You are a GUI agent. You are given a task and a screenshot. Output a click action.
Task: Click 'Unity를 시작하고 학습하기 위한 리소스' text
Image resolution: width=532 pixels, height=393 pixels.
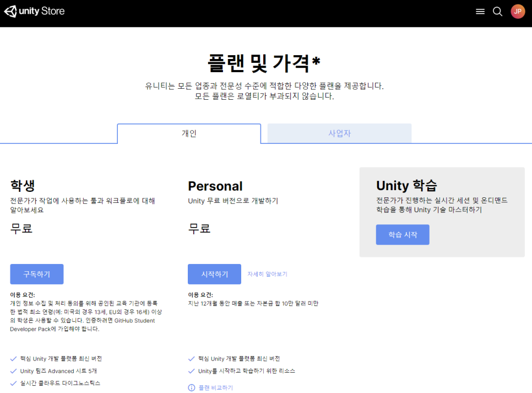tap(247, 371)
